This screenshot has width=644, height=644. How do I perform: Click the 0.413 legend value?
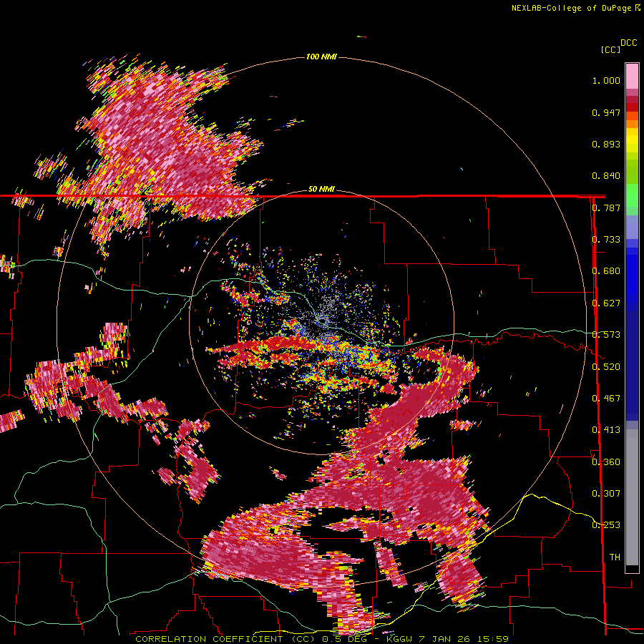click(x=606, y=430)
